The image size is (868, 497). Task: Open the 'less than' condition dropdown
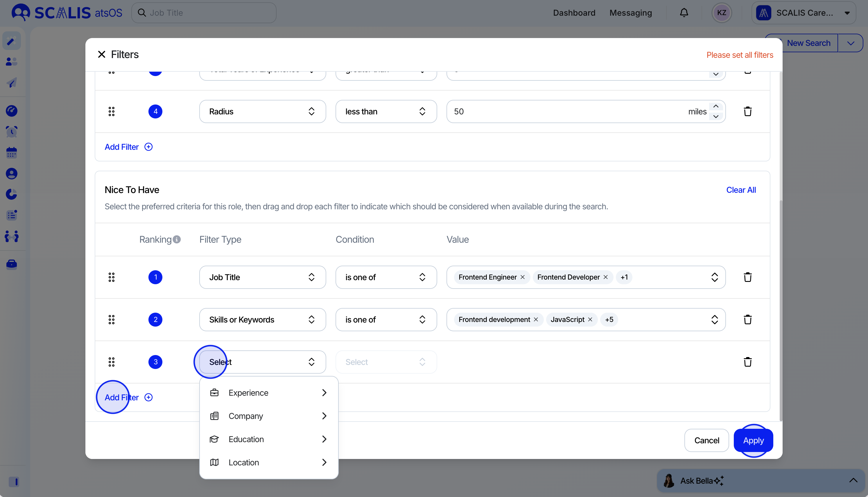(386, 111)
